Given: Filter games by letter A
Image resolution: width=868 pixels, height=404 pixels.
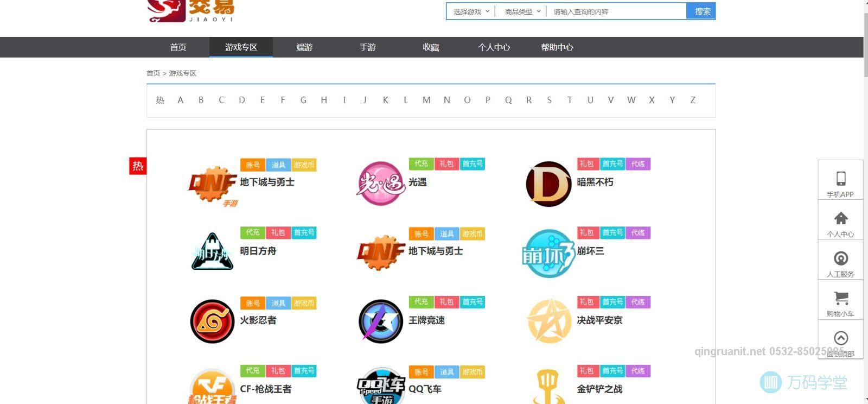Looking at the screenshot, I should 180,100.
